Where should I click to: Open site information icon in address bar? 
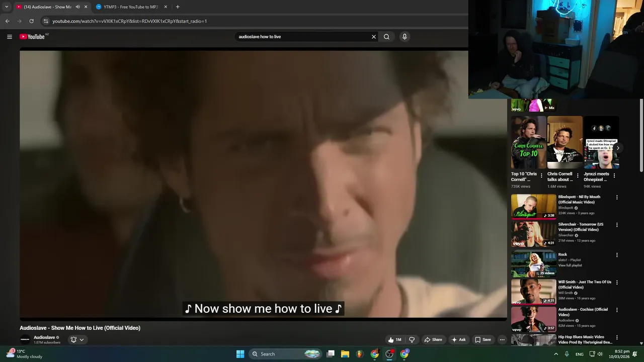46,21
